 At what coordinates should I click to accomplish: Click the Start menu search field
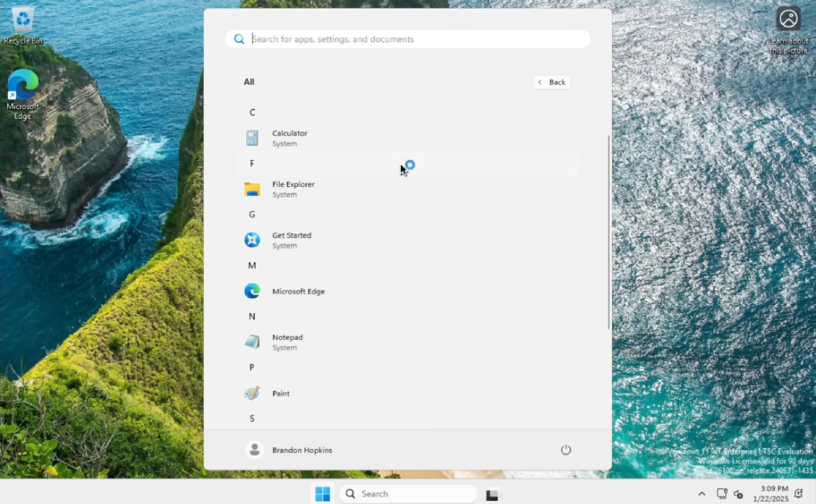pyautogui.click(x=407, y=38)
